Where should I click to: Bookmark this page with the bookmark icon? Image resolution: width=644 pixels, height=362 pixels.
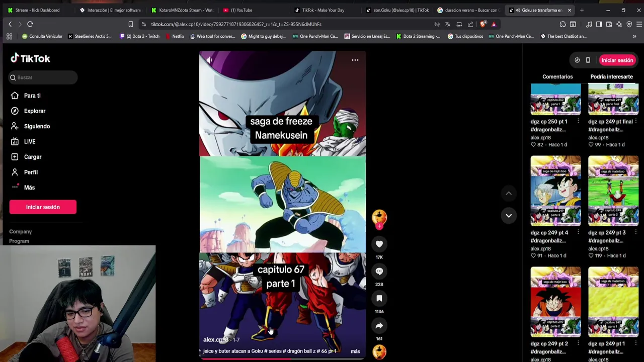[x=131, y=24]
